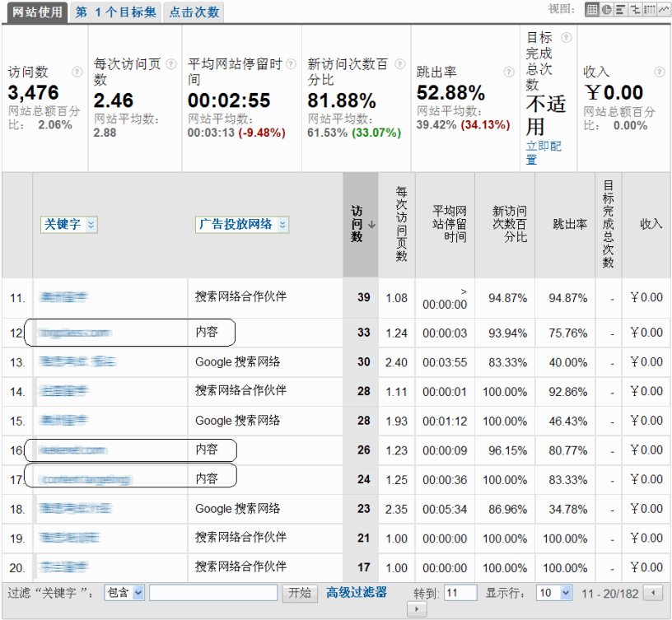Open 高级过滤器 link
The height and width of the screenshot is (620, 672).
click(x=357, y=593)
